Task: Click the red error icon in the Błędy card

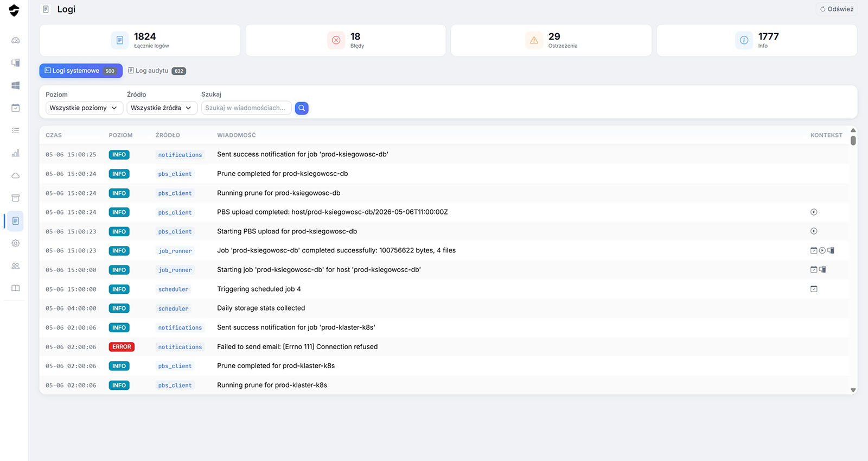Action: [x=336, y=40]
